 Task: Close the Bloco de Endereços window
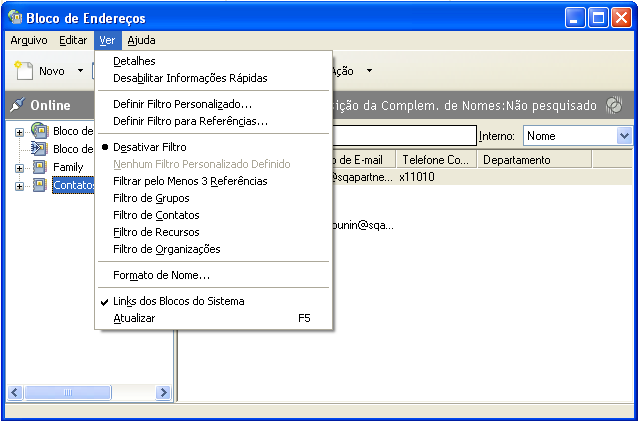tap(621, 18)
